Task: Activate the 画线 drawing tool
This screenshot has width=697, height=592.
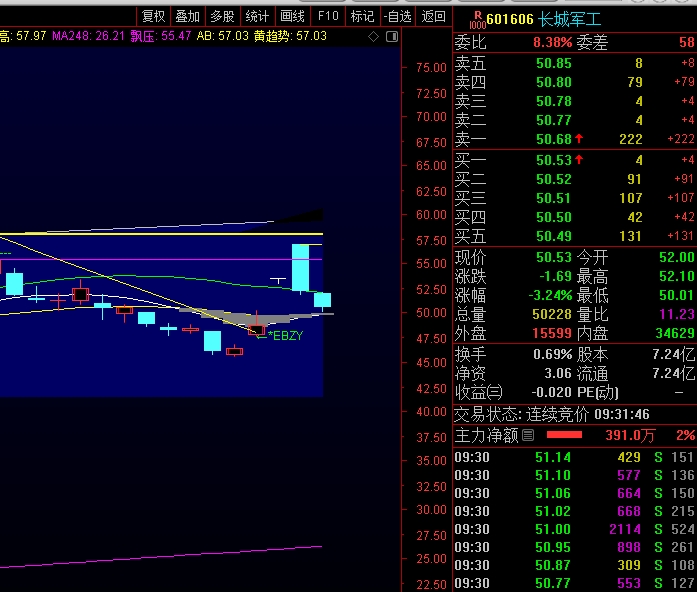Action: [x=292, y=16]
